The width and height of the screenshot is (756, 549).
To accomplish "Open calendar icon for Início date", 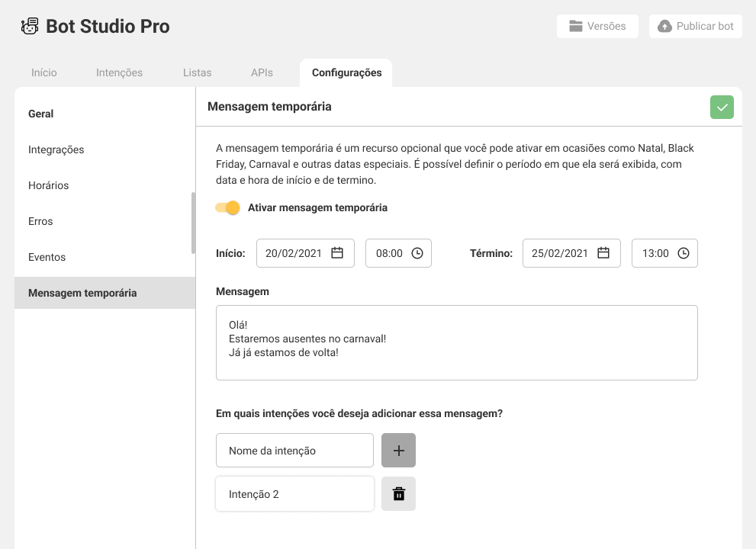I will (337, 253).
